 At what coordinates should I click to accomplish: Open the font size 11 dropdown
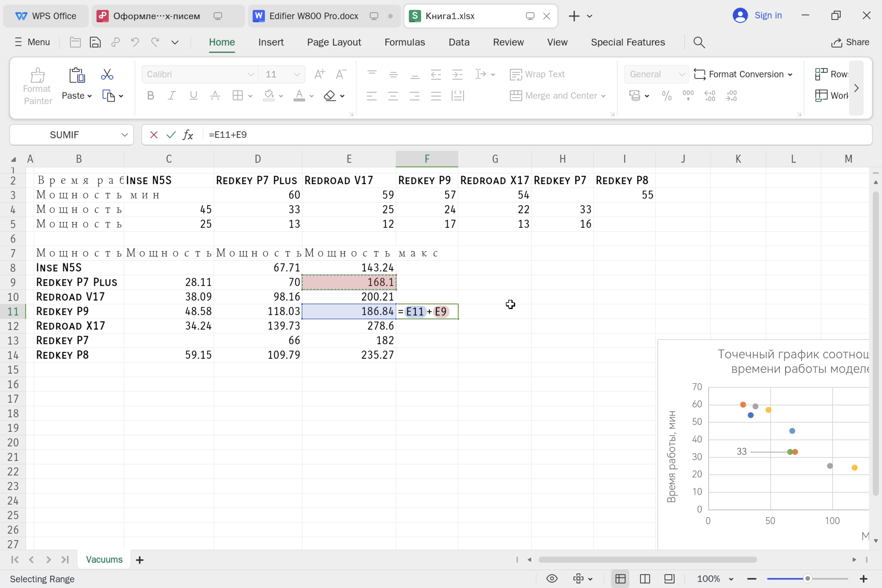pyautogui.click(x=297, y=74)
